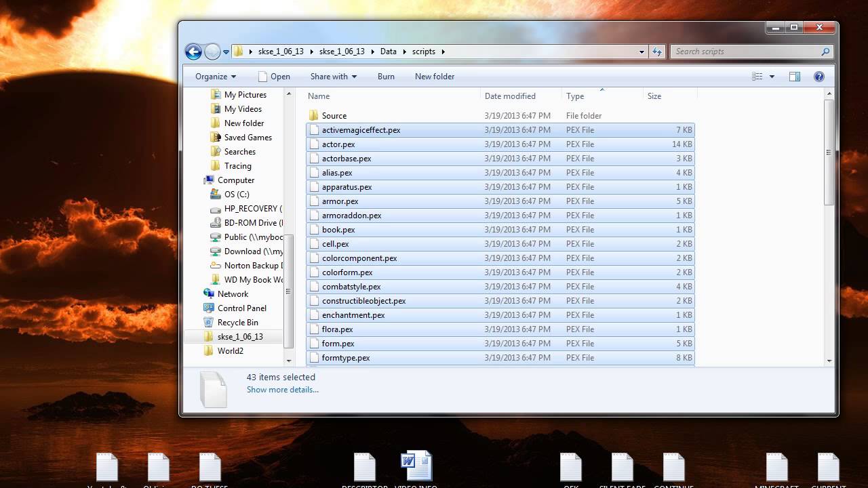
Task: Select HP_RECOVERY drive in sidebar
Action: pyautogui.click(x=247, y=209)
